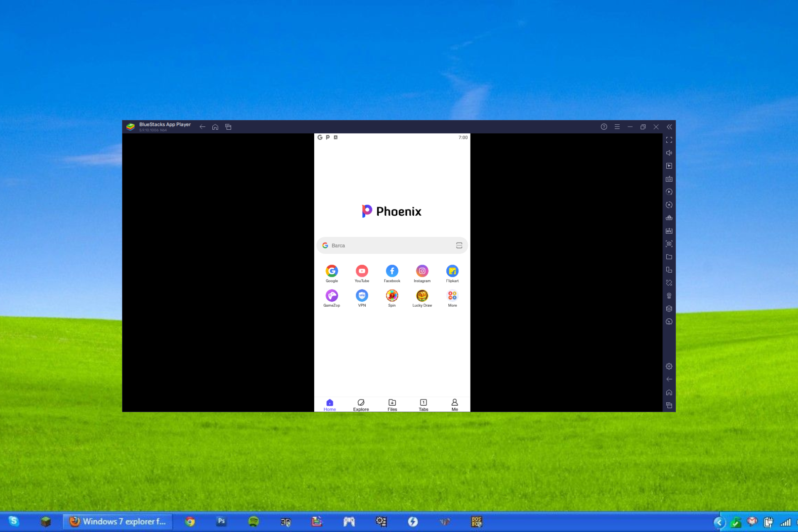Click the rotate screen icon in sidebar
Viewport: 798px width, 532px height.
point(669,283)
